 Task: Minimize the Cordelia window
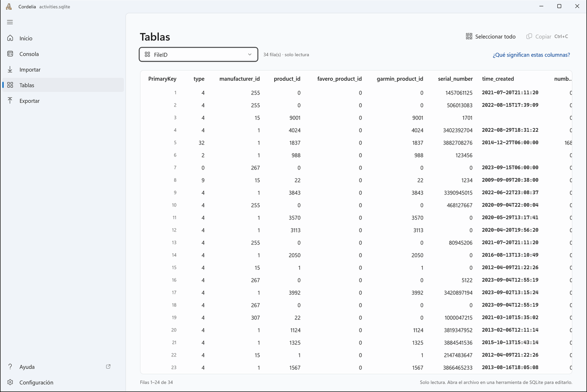[541, 6]
